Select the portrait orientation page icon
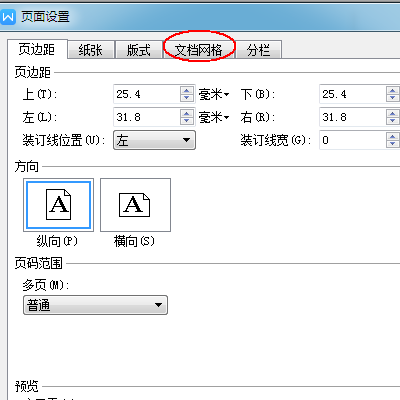Screen dimensions: 400x400 pos(58,205)
